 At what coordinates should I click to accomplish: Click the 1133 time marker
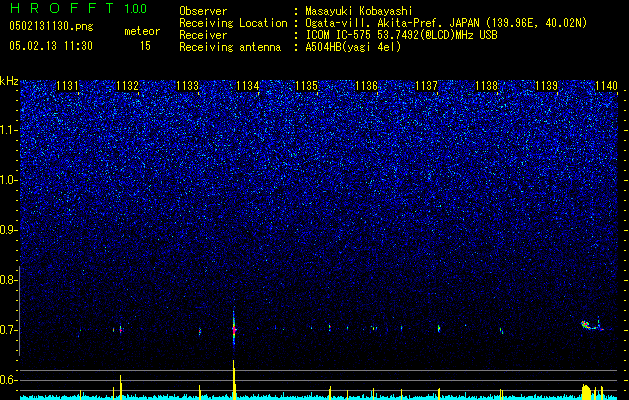[x=187, y=86]
